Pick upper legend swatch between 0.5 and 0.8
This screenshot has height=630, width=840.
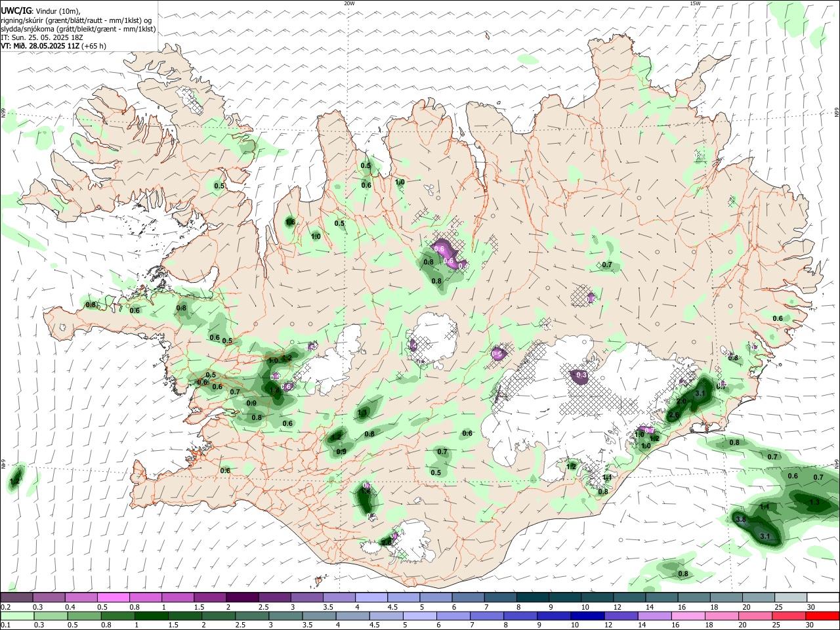(113, 598)
